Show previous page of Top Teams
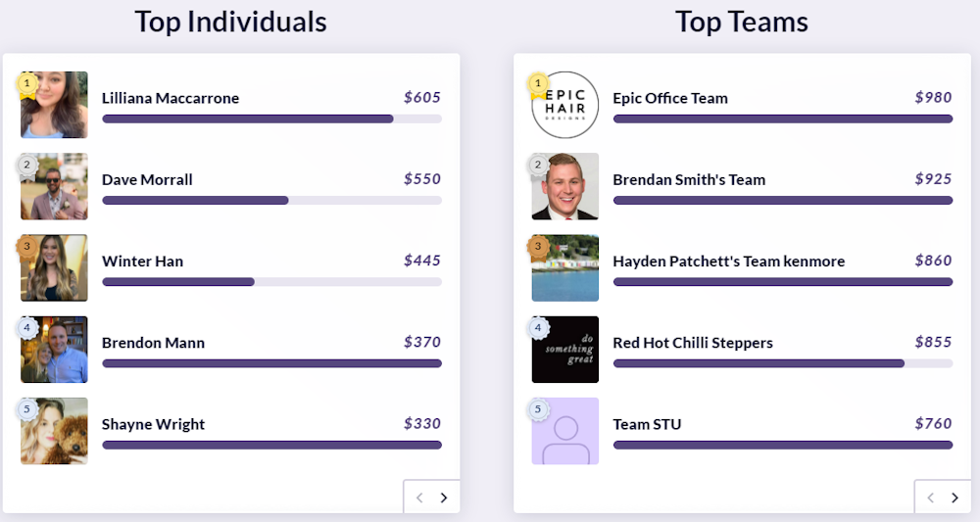 tap(931, 498)
